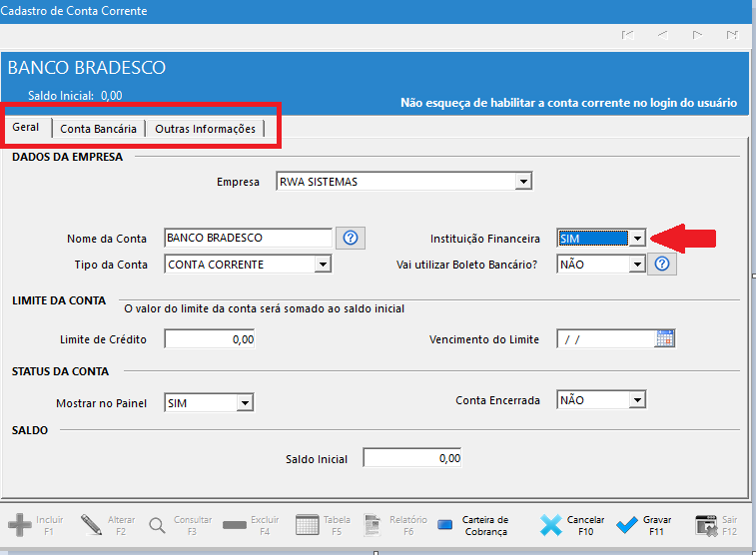Switch to the Conta Bancária tab
The image size is (756, 555).
click(98, 129)
